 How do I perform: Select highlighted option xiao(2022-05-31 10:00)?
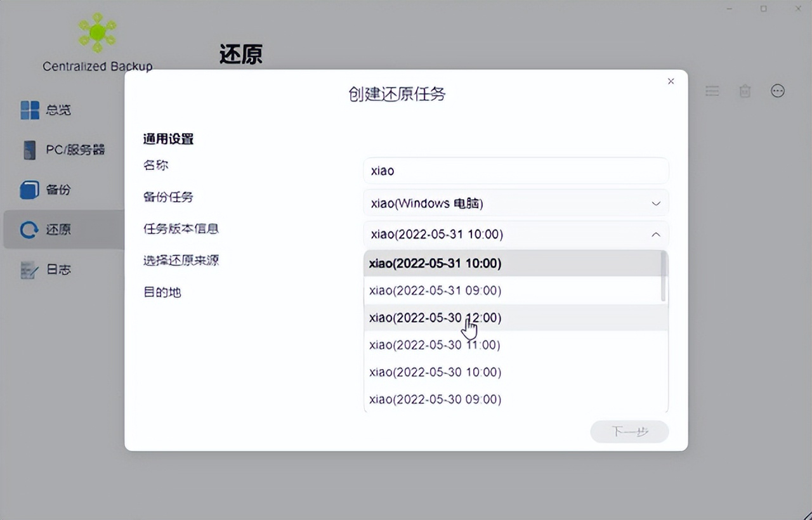click(x=434, y=263)
